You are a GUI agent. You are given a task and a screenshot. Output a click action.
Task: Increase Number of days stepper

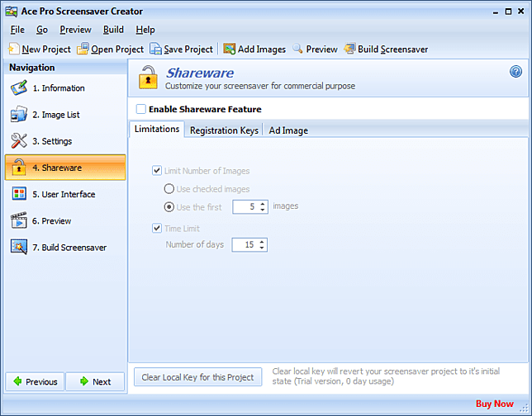coord(262,242)
